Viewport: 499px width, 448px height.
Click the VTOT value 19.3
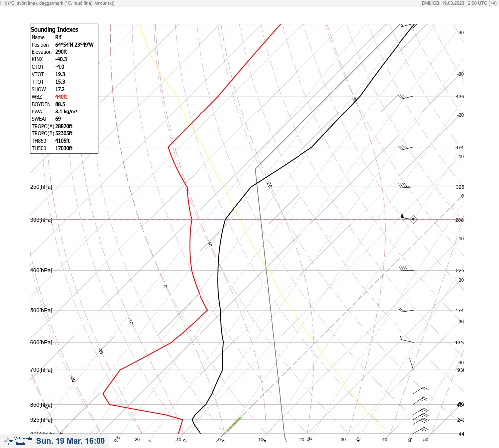pyautogui.click(x=60, y=74)
